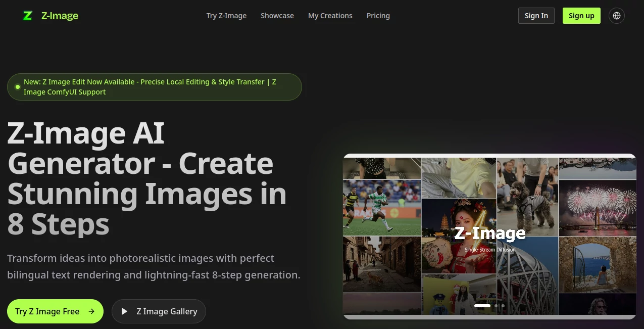Screen dimensions: 644x329
Task: Navigate to My Creations
Action: coord(330,16)
